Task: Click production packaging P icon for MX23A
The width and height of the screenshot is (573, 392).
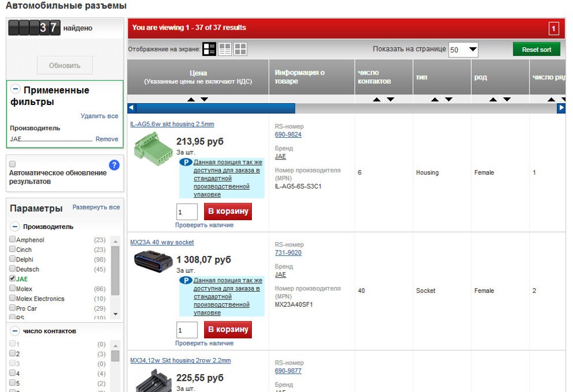Action: point(186,280)
